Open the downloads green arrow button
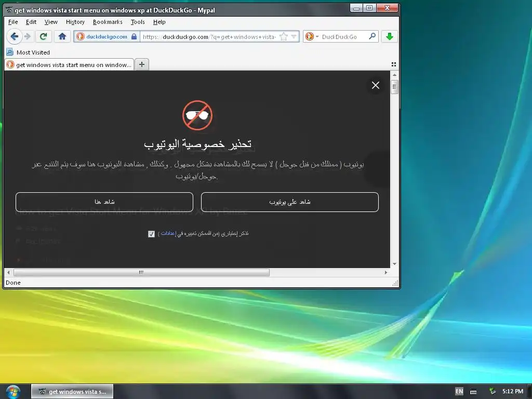Image resolution: width=532 pixels, height=399 pixels. tap(390, 36)
